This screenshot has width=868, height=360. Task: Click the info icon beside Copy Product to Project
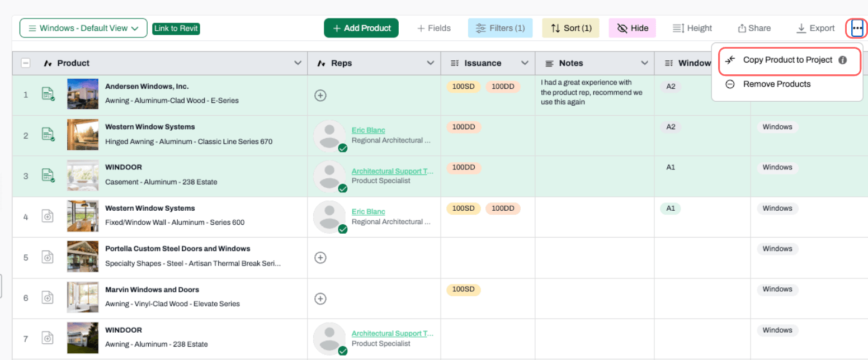click(x=842, y=60)
